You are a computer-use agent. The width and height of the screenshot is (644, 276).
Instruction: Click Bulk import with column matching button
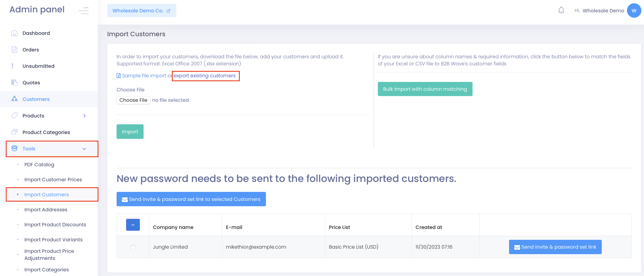(x=425, y=89)
